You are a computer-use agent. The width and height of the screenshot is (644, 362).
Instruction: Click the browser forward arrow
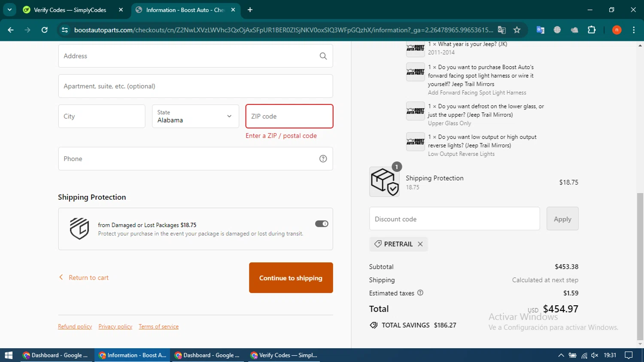tap(27, 30)
